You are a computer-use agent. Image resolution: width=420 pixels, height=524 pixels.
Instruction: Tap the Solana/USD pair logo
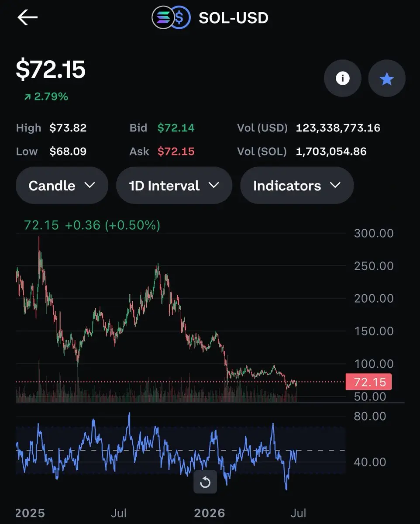[171, 18]
